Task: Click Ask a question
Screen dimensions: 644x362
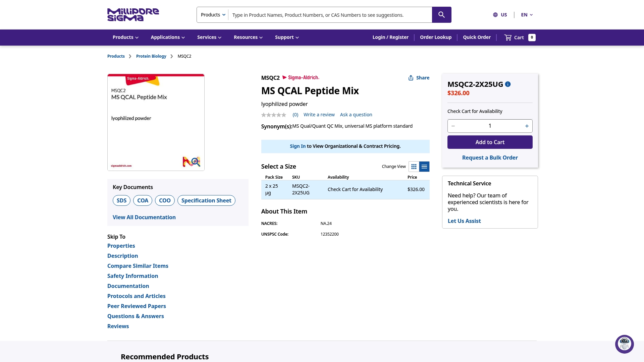Action: pos(356,115)
